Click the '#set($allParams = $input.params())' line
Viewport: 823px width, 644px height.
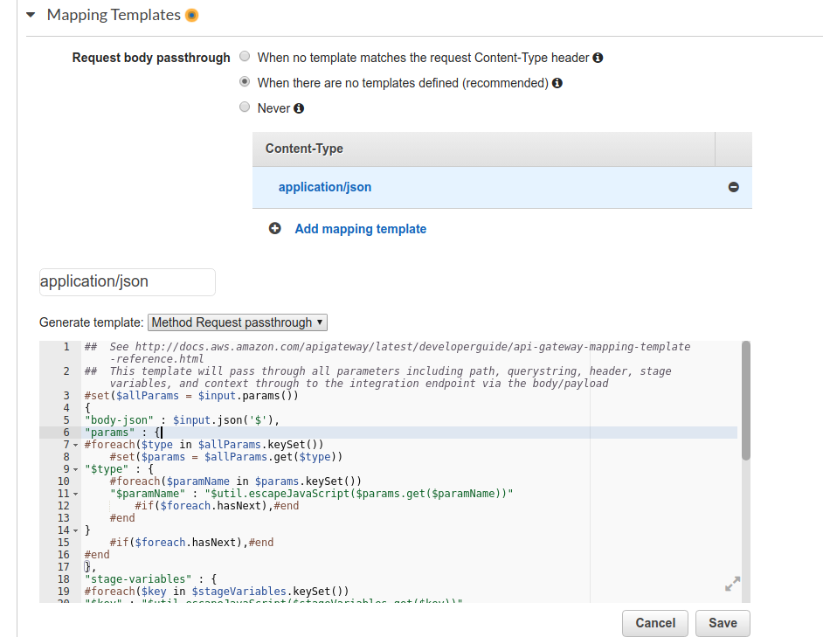191,395
